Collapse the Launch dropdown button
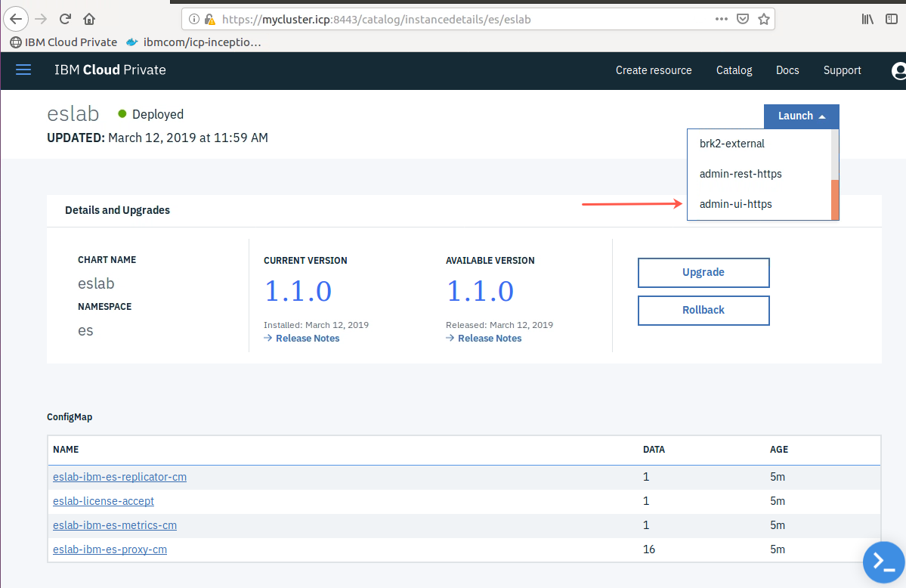This screenshot has height=588, width=906. [802, 116]
